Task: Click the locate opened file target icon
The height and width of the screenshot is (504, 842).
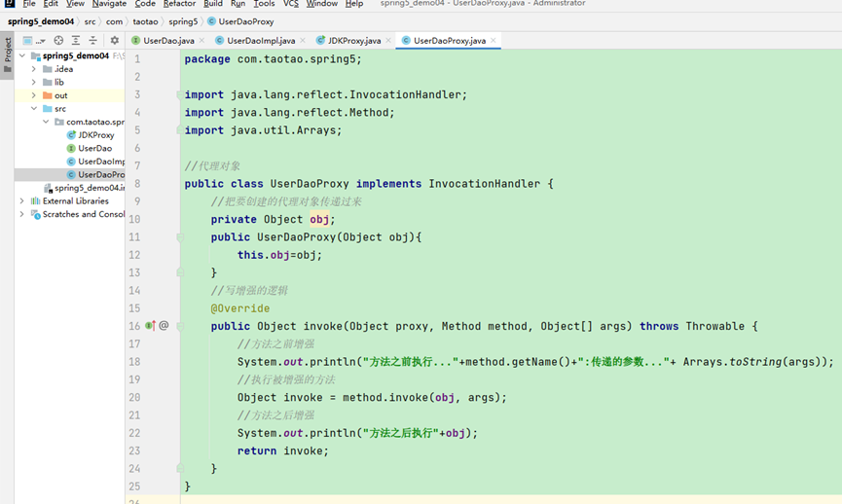Action: pos(58,40)
